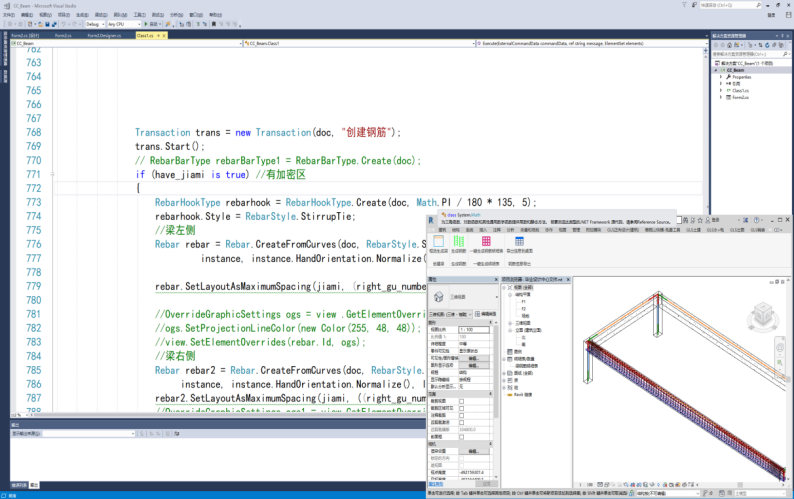The image size is (794, 499).
Task: Click in the Visual Studio Quick Launch search box
Action: tap(731, 5)
